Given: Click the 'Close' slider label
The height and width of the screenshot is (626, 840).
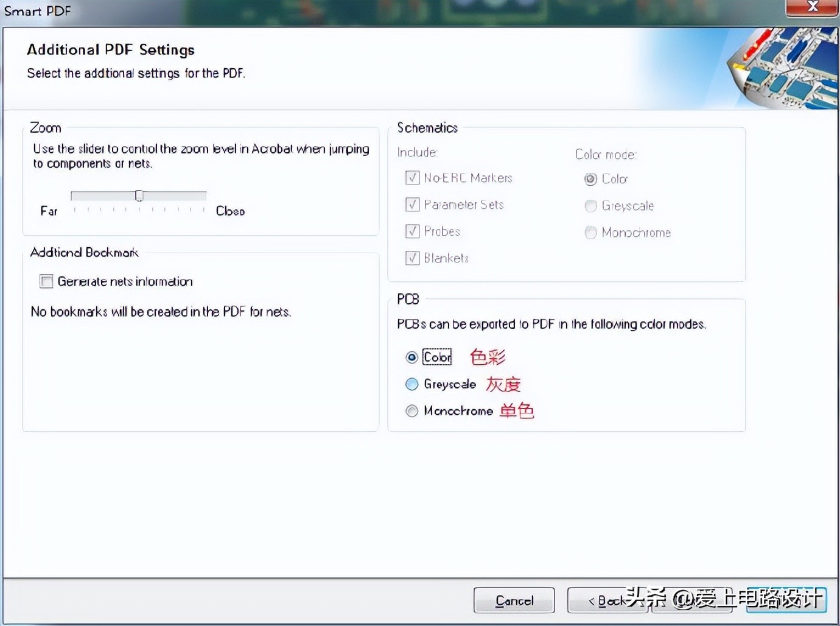Looking at the screenshot, I should (x=230, y=211).
